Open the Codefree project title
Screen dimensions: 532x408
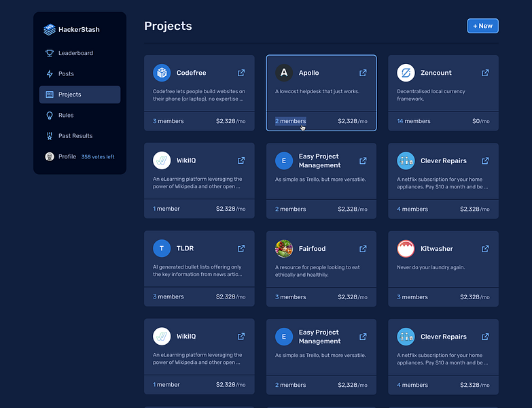coord(191,73)
